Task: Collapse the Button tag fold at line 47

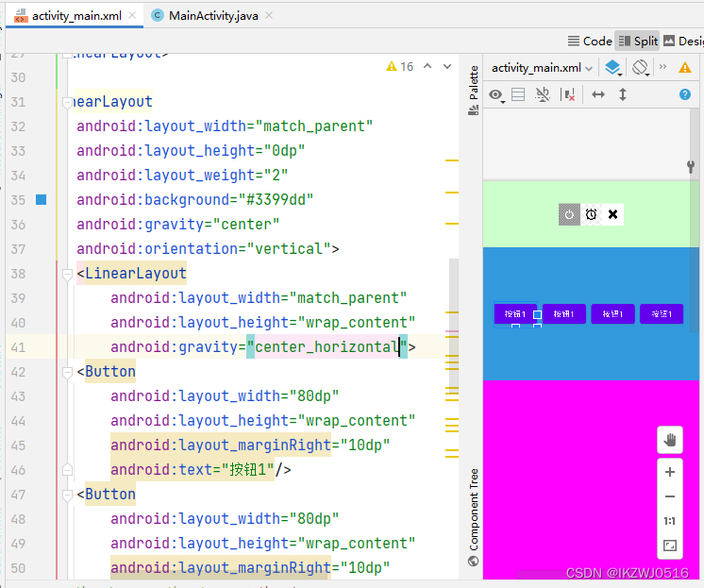Action: coord(67,495)
